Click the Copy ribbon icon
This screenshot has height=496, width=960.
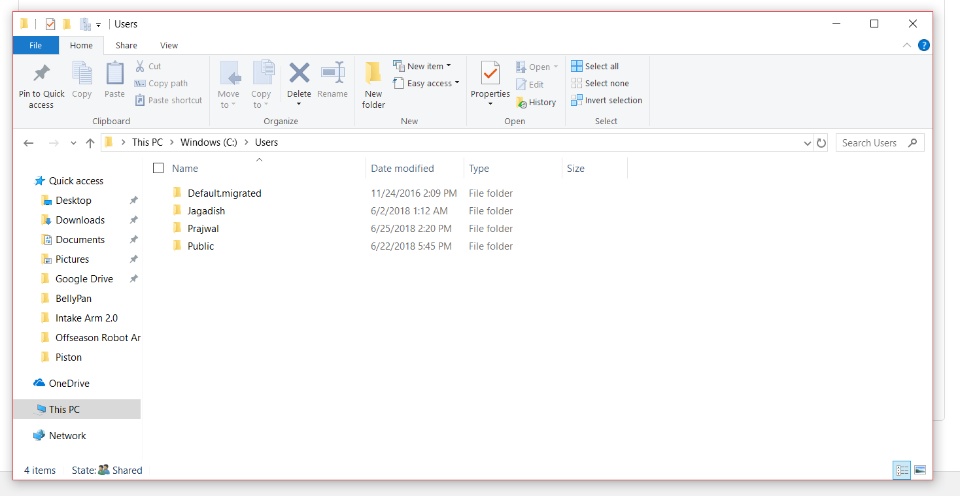click(x=81, y=73)
